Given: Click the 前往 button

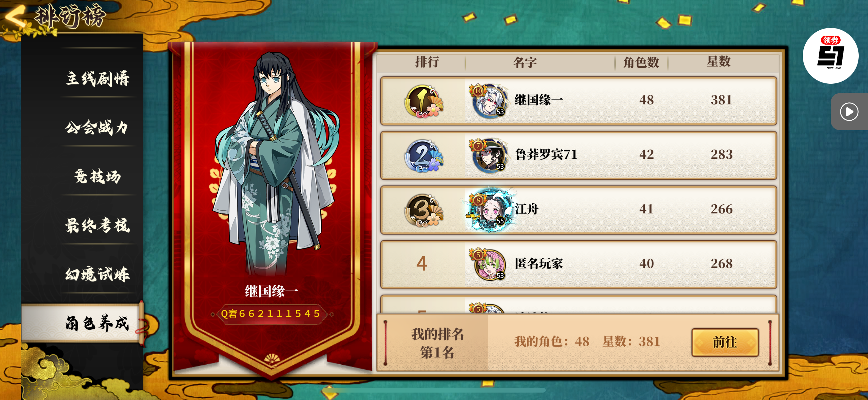Looking at the screenshot, I should coord(725,342).
